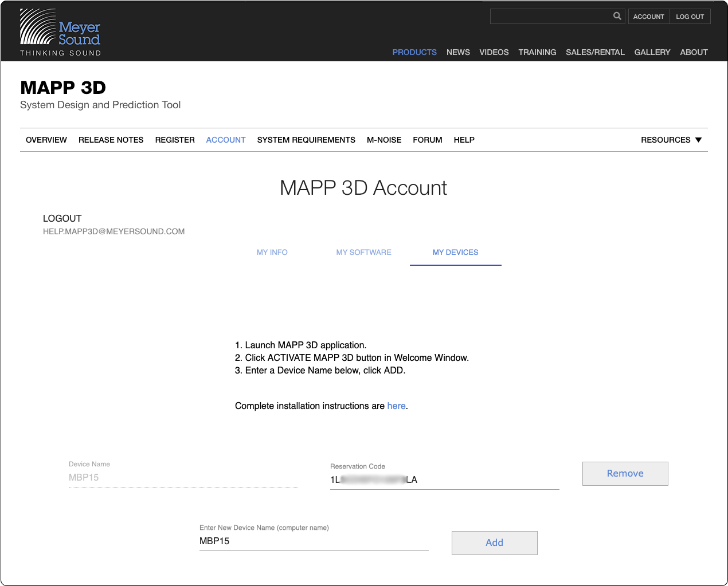Click the Device Name field showing MBP15
This screenshot has width=728, height=586.
(183, 478)
